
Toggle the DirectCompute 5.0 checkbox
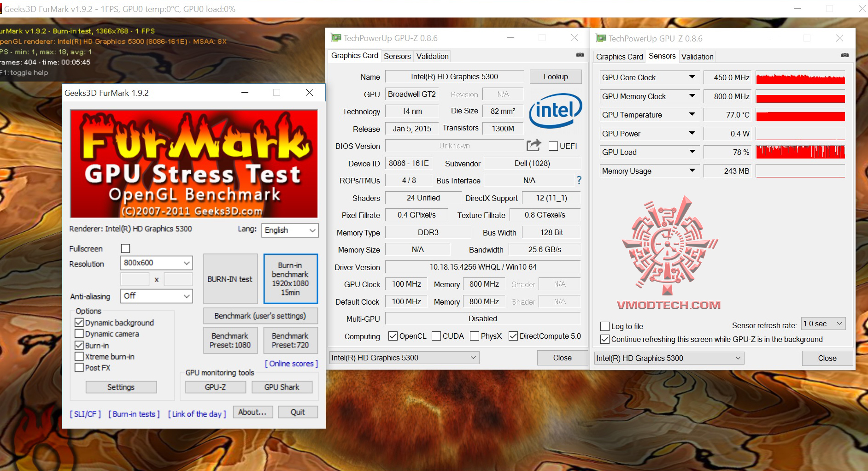coord(513,336)
